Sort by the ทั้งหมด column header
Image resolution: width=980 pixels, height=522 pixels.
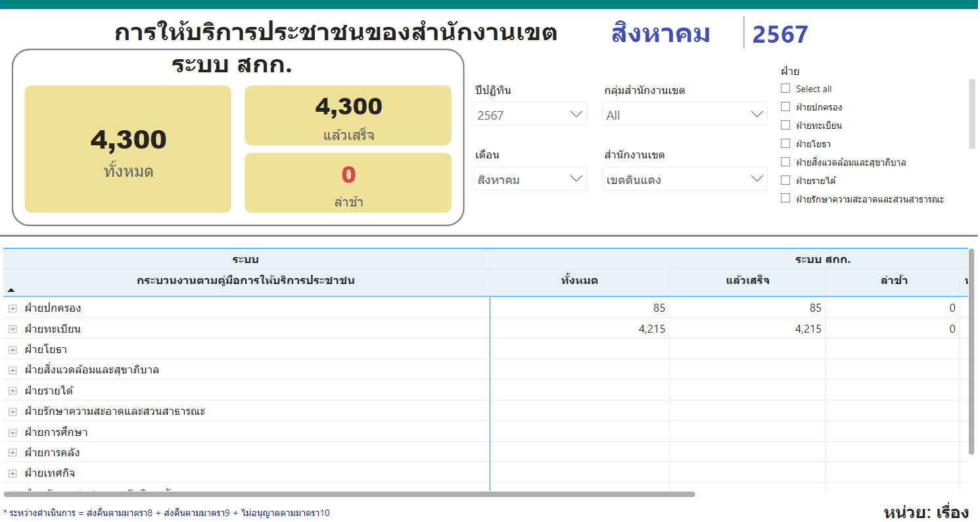click(x=579, y=281)
